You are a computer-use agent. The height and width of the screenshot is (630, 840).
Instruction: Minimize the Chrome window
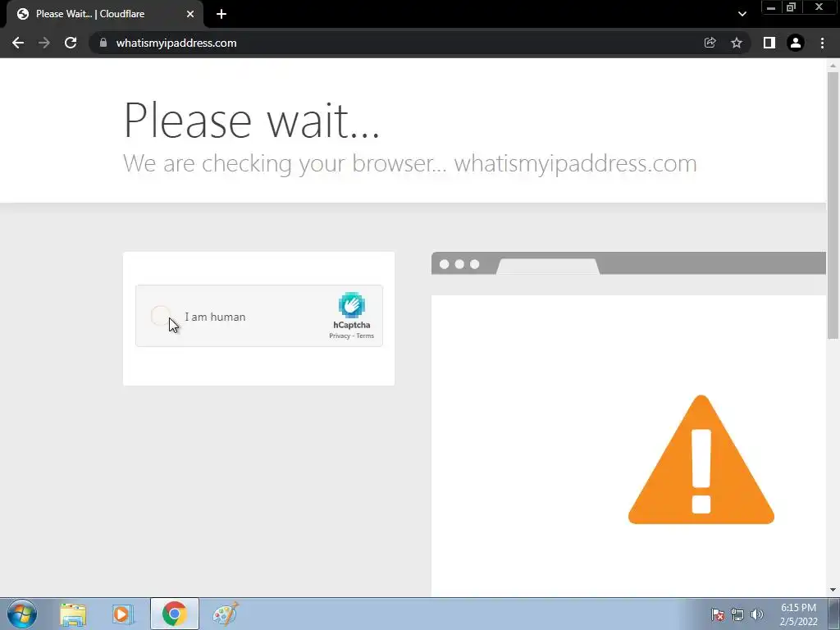click(x=771, y=7)
